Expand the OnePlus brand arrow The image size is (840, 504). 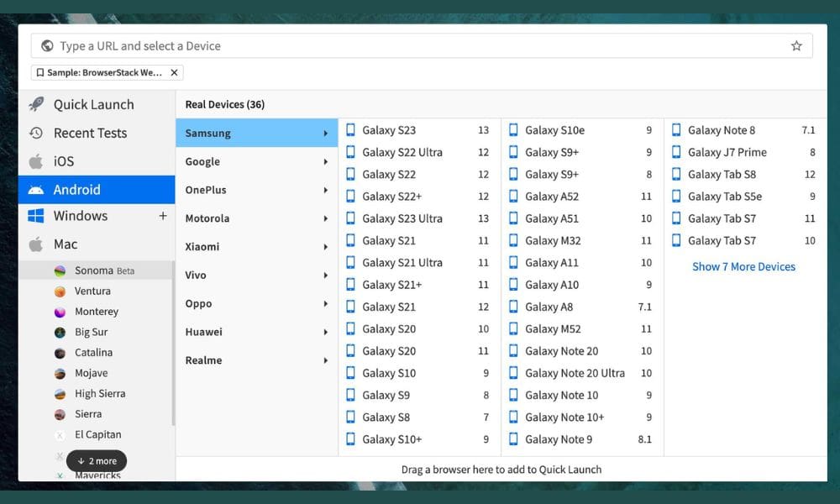pos(325,190)
